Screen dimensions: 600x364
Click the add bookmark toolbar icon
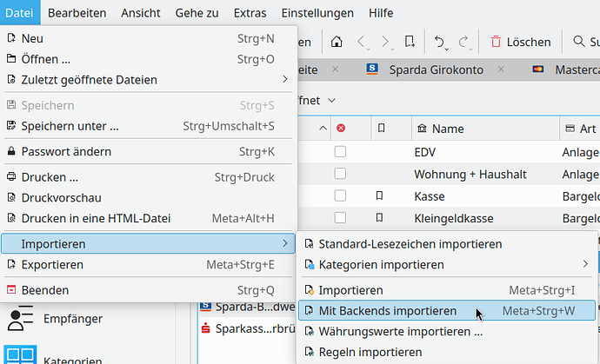[409, 42]
